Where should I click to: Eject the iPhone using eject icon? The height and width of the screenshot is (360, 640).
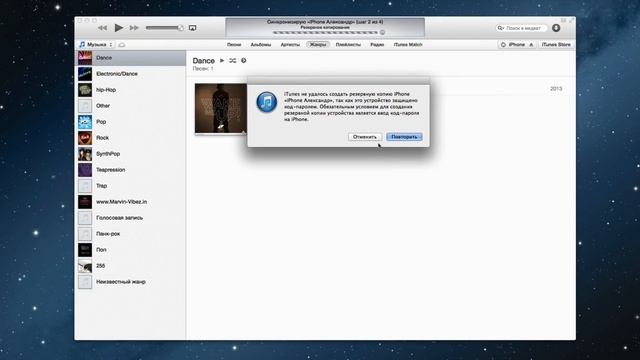[x=531, y=44]
